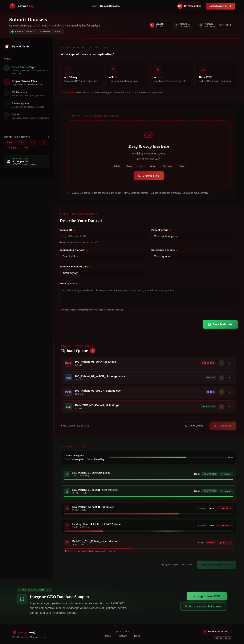
Task: Select the scTCR dataset type card
Action: click(126, 74)
